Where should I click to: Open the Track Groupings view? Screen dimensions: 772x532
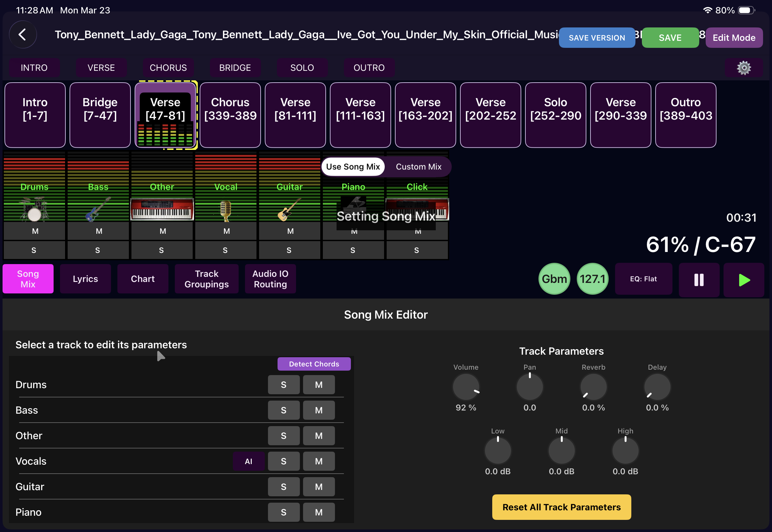207,279
